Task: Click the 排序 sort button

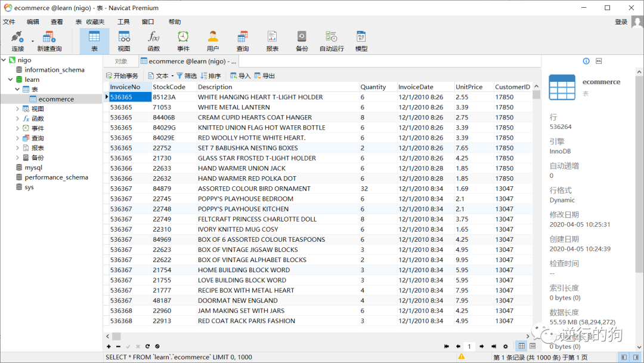Action: pyautogui.click(x=210, y=76)
